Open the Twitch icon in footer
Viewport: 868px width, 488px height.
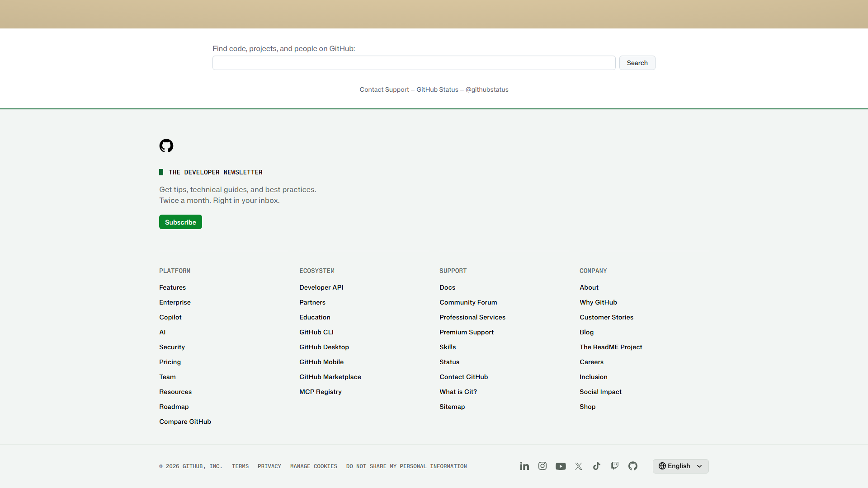(615, 466)
